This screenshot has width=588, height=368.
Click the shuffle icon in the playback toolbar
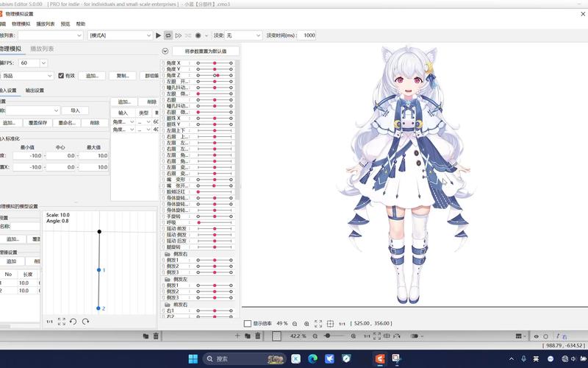pyautogui.click(x=188, y=35)
